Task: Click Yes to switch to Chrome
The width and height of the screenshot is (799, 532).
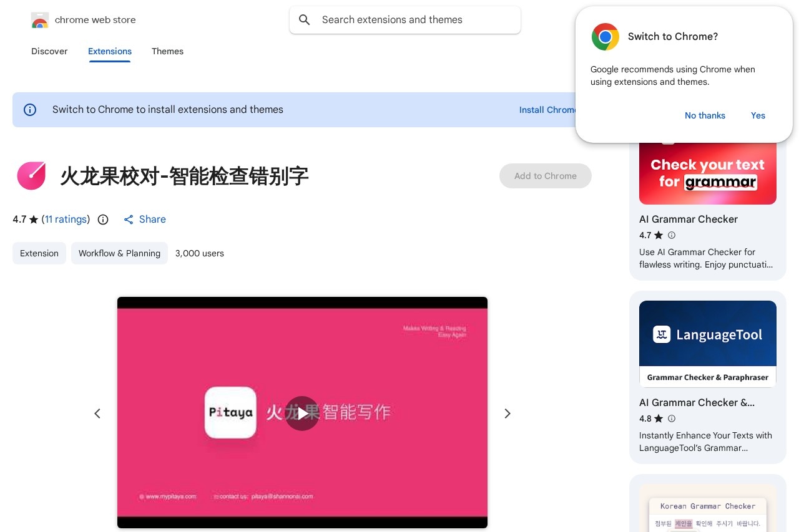Action: (x=758, y=115)
